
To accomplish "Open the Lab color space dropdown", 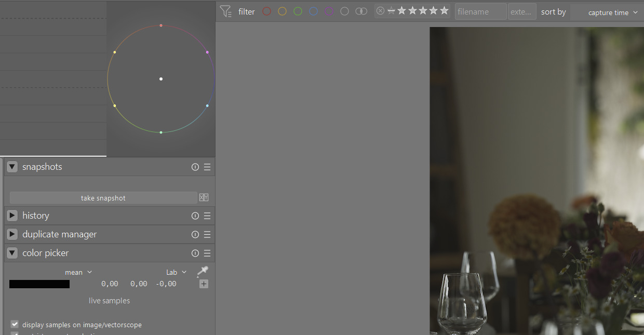I will click(x=176, y=272).
